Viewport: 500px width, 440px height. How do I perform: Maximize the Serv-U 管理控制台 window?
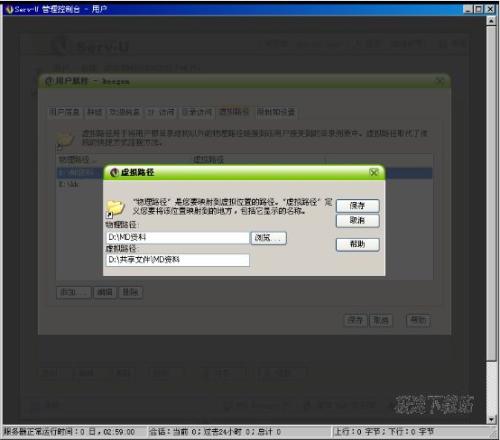(479, 9)
